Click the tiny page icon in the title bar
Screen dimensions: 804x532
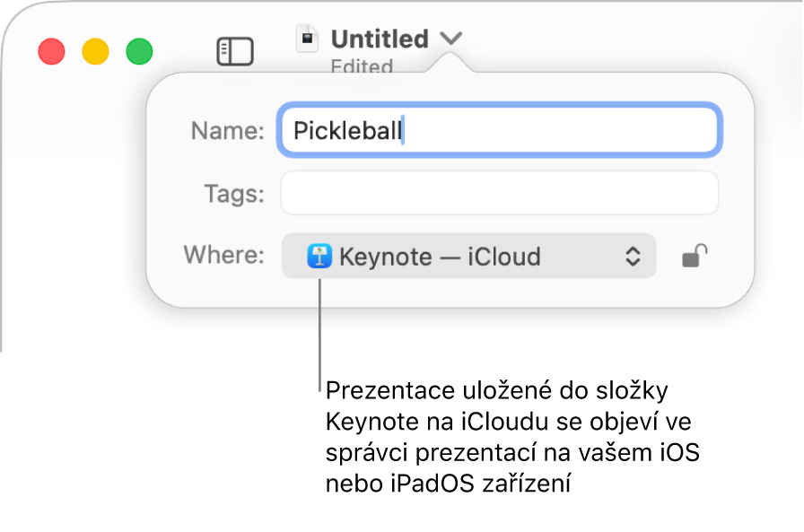[309, 38]
